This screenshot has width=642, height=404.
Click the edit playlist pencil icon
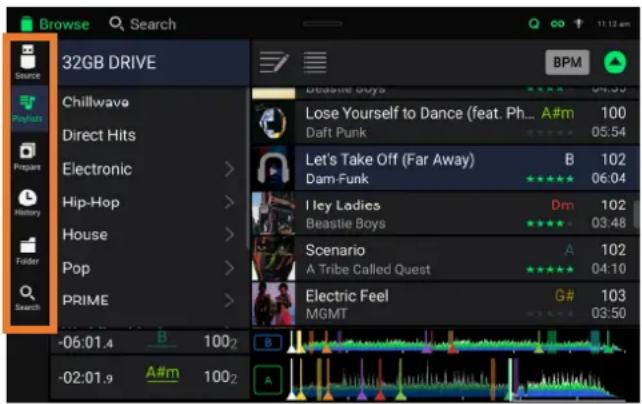(x=274, y=63)
